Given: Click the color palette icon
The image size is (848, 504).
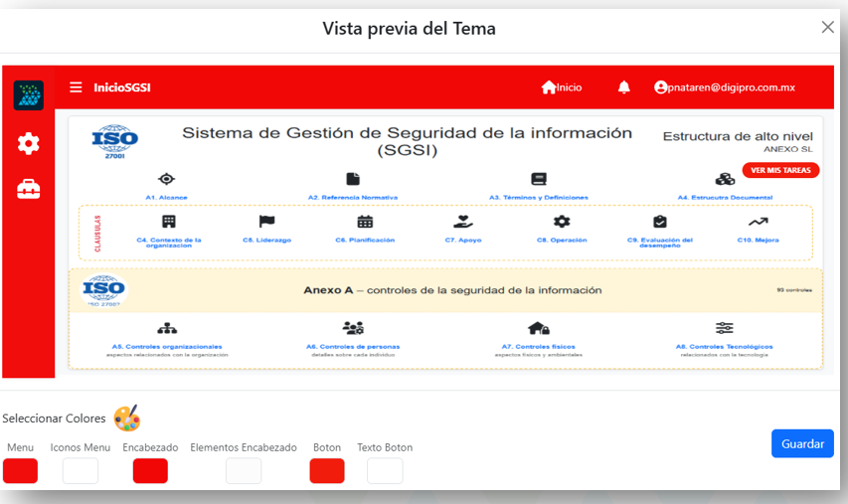Looking at the screenshot, I should (x=127, y=419).
